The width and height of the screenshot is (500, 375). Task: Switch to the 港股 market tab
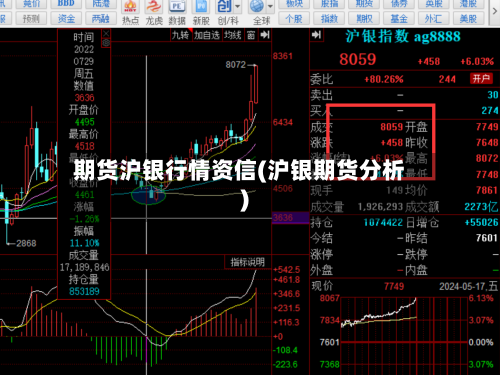tap(468, 4)
